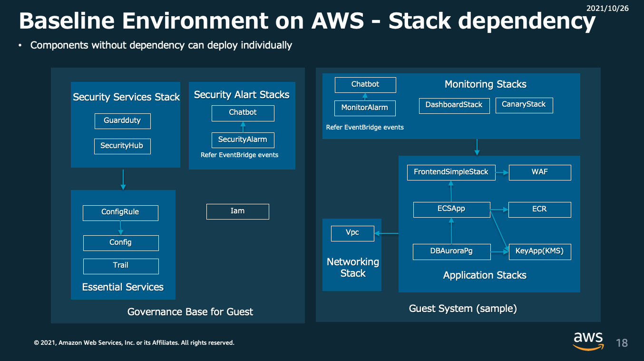644x361 pixels.
Task: Click the Config box under ConfigRule
Action: coord(121,243)
